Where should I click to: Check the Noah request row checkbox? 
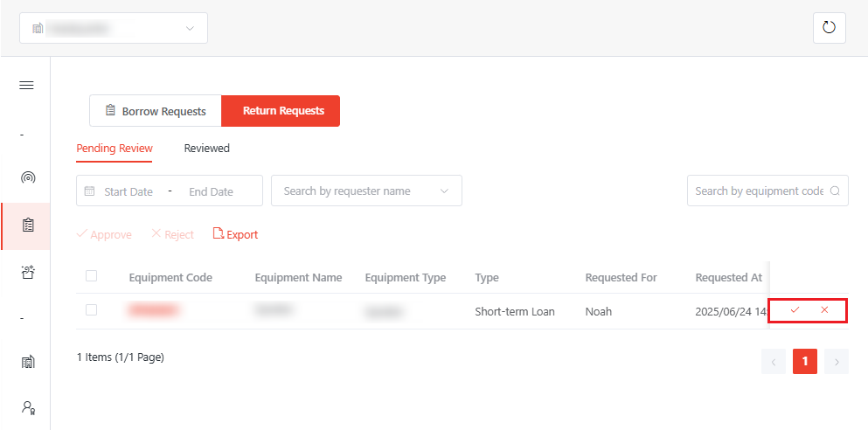[91, 310]
